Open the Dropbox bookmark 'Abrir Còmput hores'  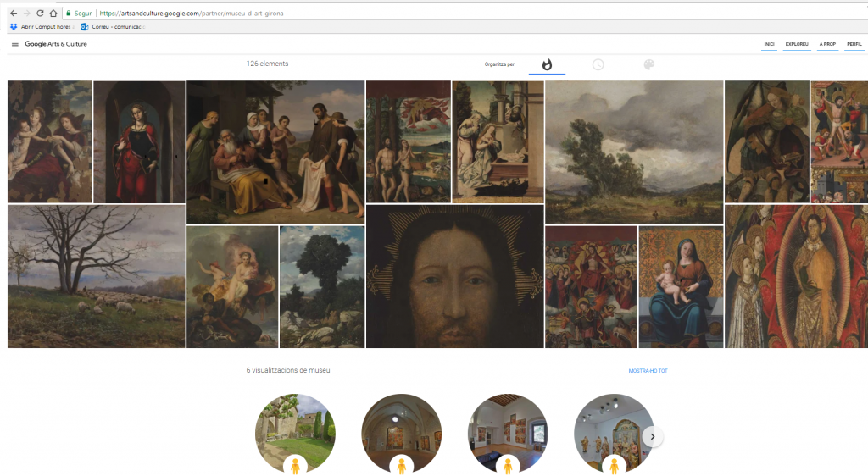(x=40, y=27)
